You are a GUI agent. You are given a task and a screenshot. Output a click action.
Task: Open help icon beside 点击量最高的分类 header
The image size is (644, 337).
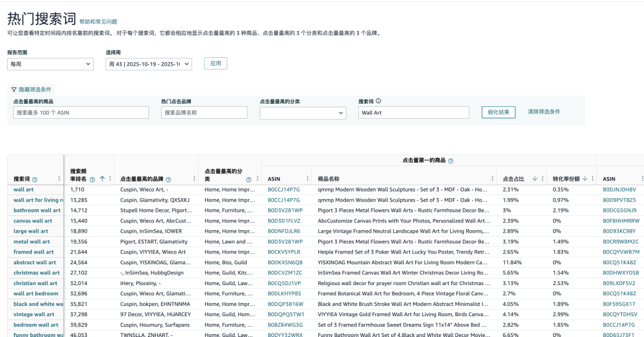(x=249, y=180)
